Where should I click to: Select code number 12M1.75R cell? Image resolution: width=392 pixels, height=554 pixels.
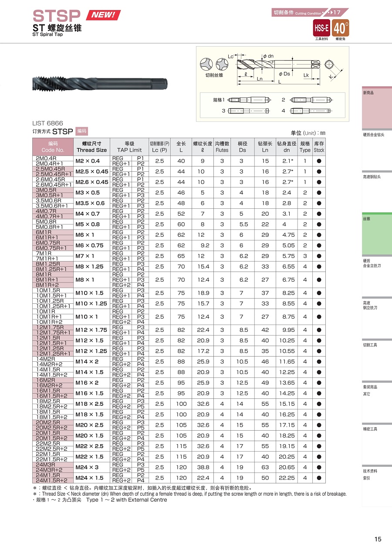[x=50, y=327]
